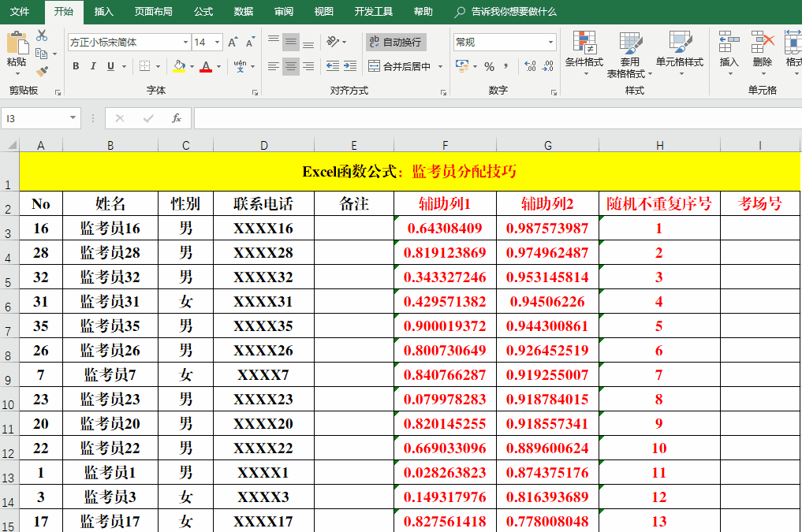Click the Increase Indent icon

click(x=351, y=67)
